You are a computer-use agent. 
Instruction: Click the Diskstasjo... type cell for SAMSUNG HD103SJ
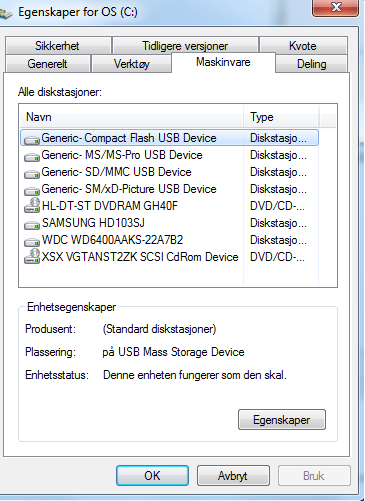click(x=278, y=223)
